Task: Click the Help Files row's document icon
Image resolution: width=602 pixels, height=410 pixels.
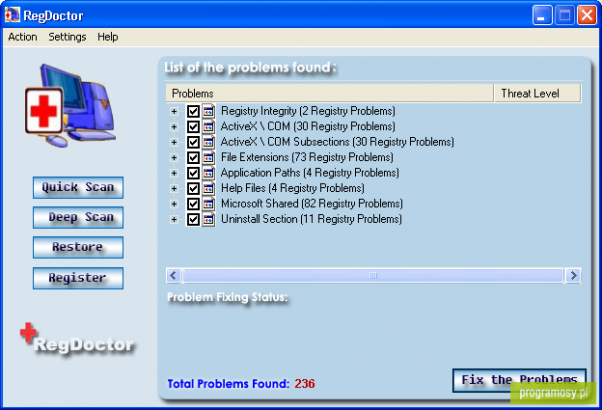Action: (208, 188)
